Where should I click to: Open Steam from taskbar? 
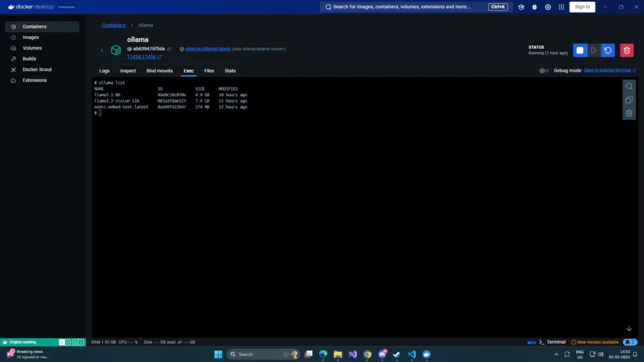coord(397,354)
